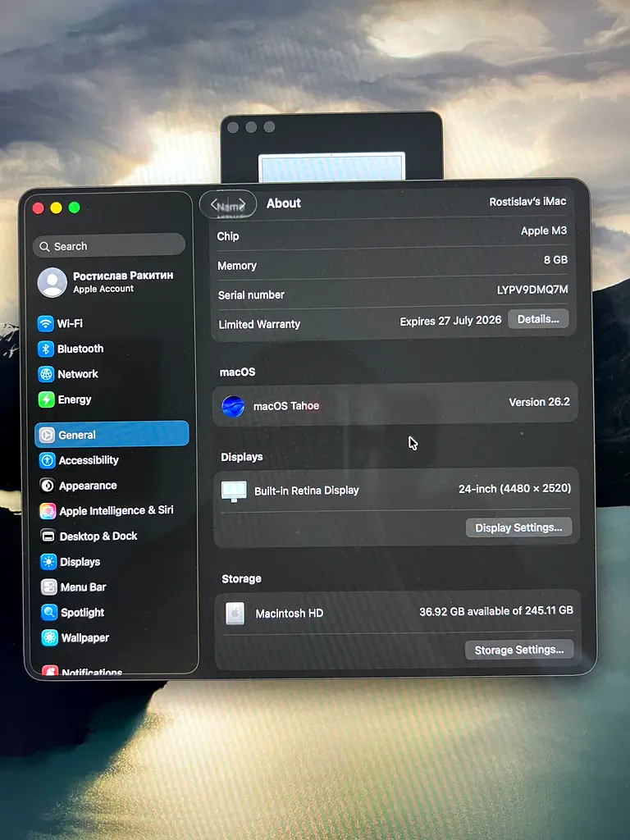Click 36.92 GB available of 245.11 GB
630x840 pixels.
pos(496,610)
